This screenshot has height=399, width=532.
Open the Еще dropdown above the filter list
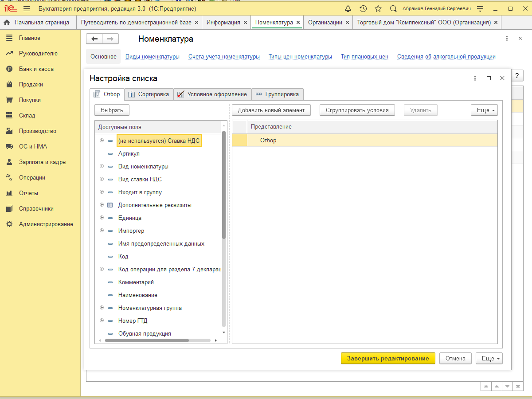point(484,110)
